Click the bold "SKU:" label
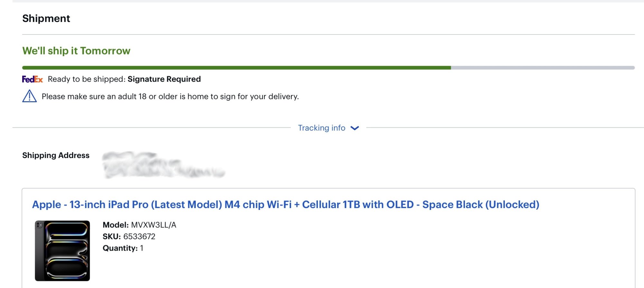The height and width of the screenshot is (288, 644). pos(111,236)
